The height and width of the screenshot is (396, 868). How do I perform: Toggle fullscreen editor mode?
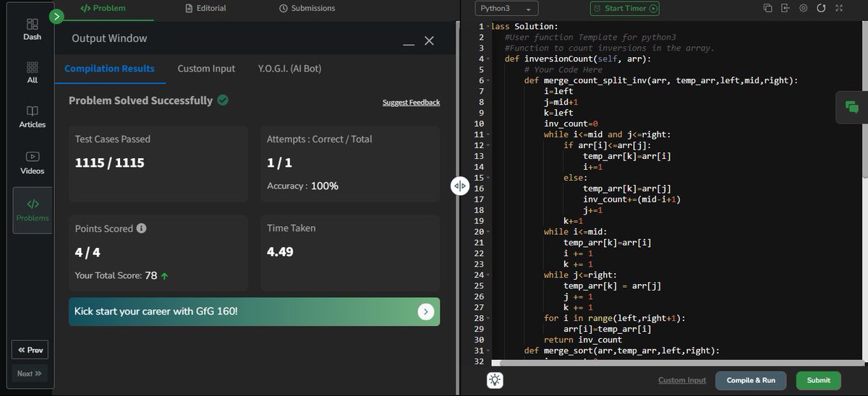coord(839,8)
